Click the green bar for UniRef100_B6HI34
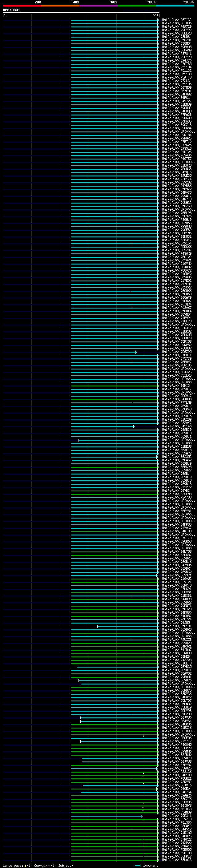The image size is (197, 868). (x=115, y=386)
